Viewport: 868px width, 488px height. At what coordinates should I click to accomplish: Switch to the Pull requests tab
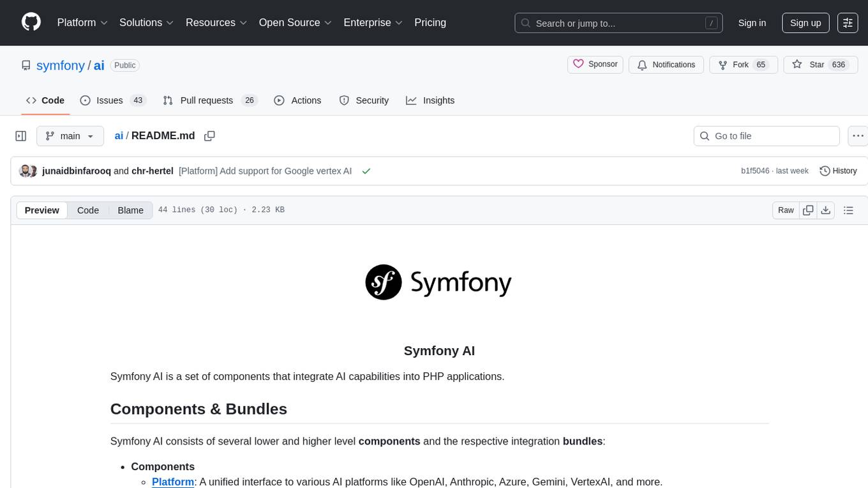coord(209,100)
